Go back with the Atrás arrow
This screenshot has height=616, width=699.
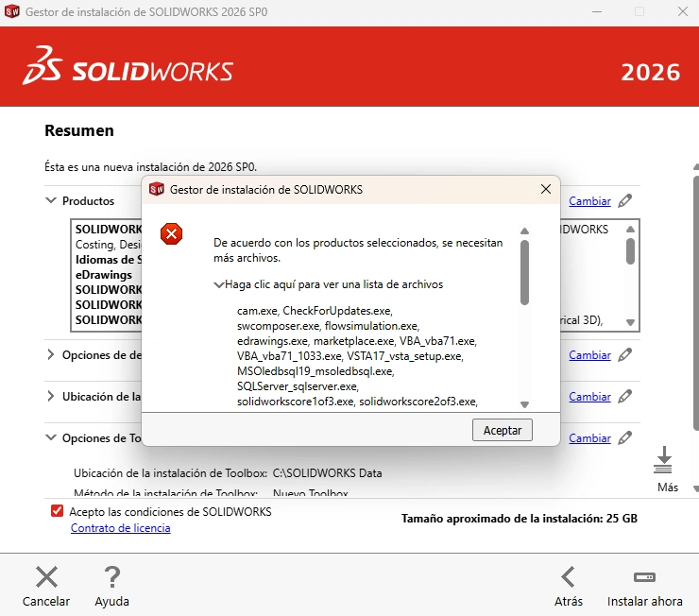pos(568,576)
